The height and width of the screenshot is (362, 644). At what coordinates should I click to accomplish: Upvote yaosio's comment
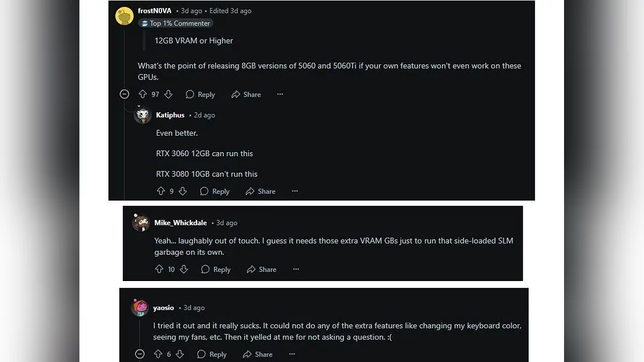coord(158,354)
